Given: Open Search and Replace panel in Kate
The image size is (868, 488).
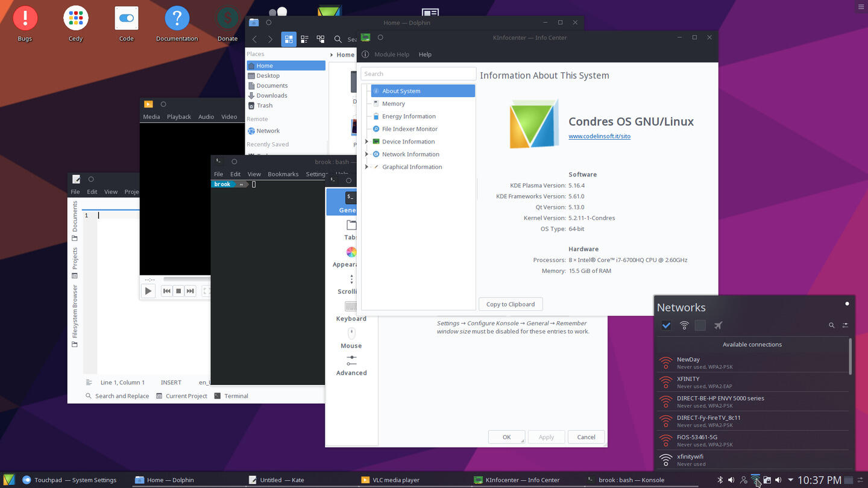Looking at the screenshot, I should (117, 396).
